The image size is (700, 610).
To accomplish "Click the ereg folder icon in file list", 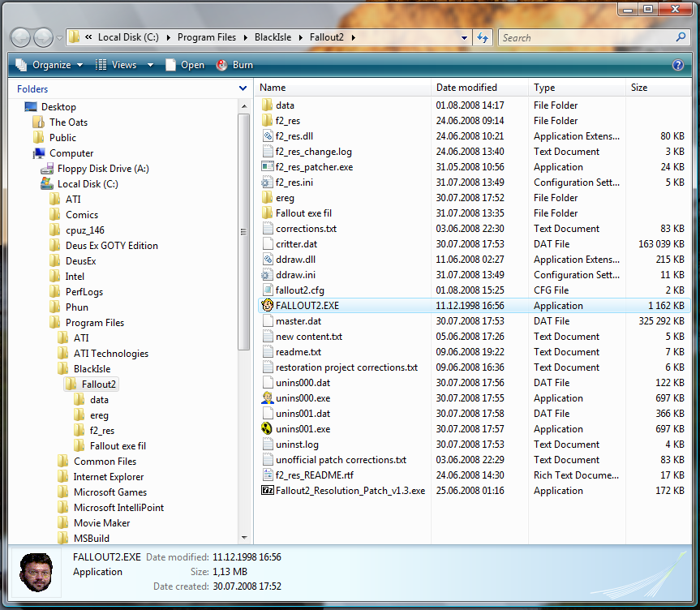I will (x=267, y=198).
